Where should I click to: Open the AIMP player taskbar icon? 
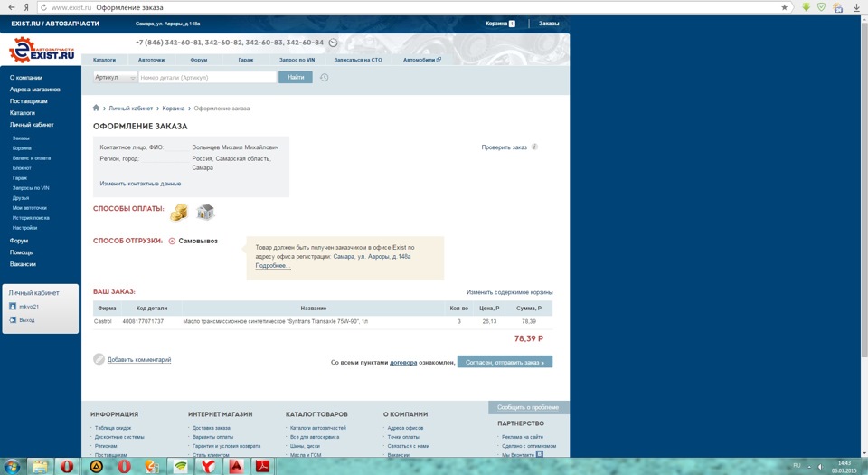(97, 467)
